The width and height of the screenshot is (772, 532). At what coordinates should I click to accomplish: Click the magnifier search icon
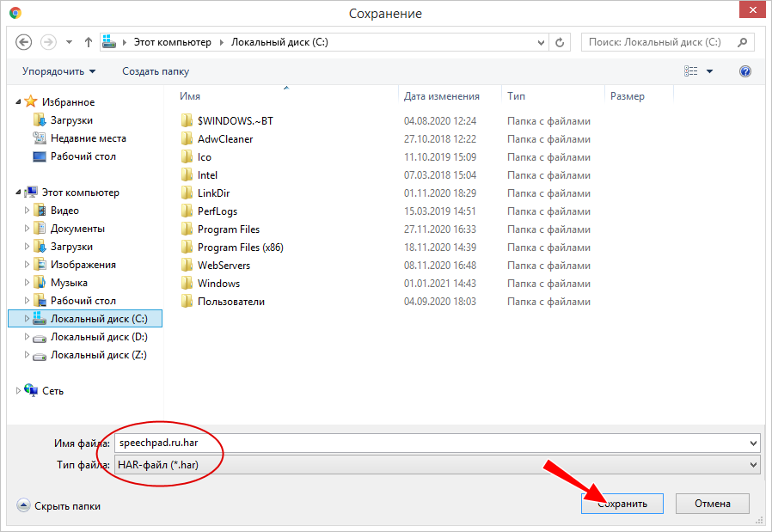click(743, 42)
